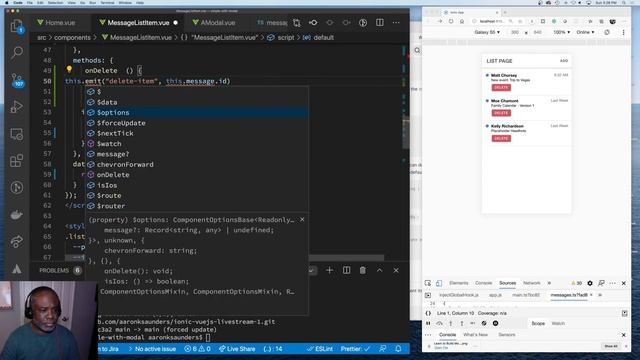The height and width of the screenshot is (360, 640).
Task: Kill terminal with the trash icon
Action: (362, 270)
